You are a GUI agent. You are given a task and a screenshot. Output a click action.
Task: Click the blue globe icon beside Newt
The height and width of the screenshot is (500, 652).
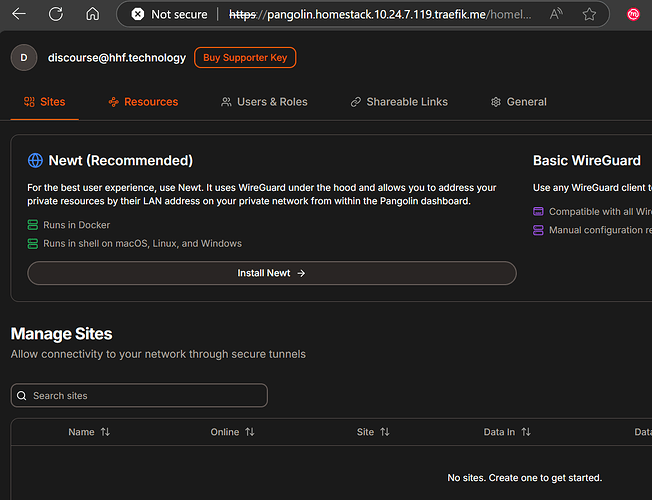[x=35, y=160]
